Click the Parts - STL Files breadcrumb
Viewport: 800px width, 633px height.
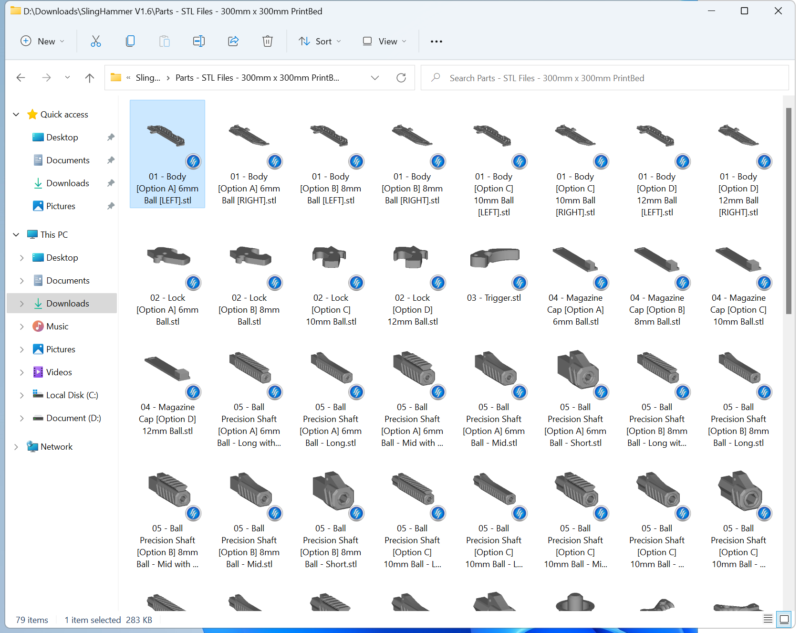(257, 78)
